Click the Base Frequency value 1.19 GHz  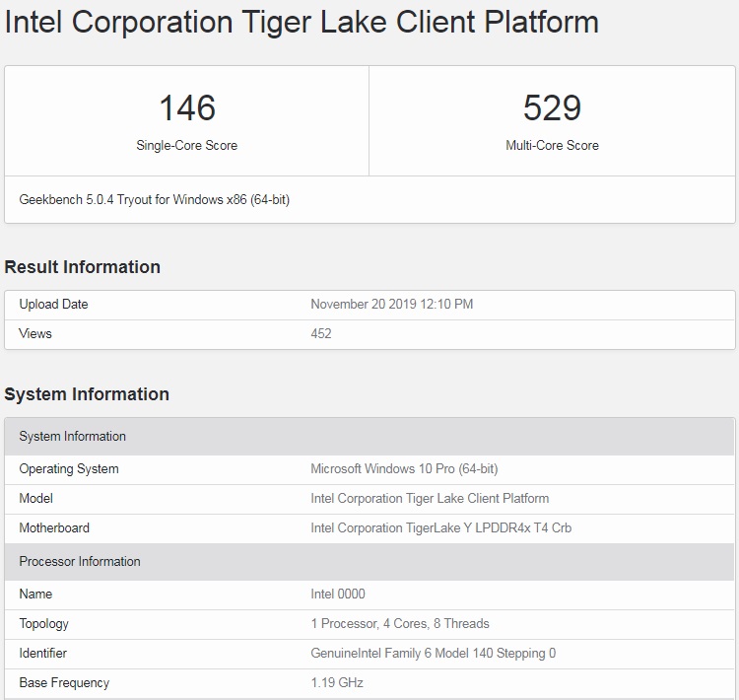point(337,683)
